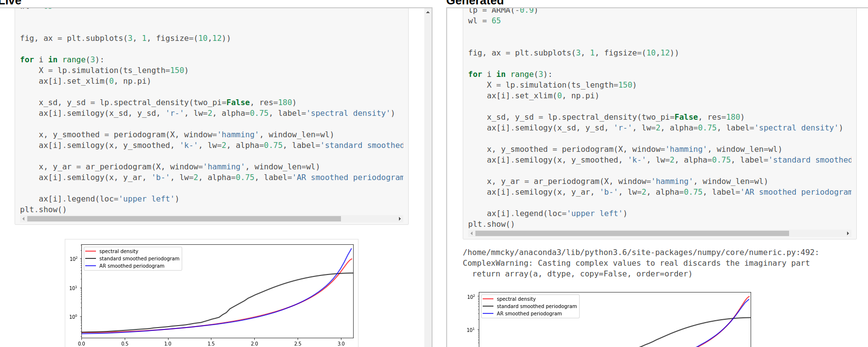Viewport: 868px width, 347px height.
Task: Click the Generated pane code cell's left scroll arrow
Action: pos(472,234)
